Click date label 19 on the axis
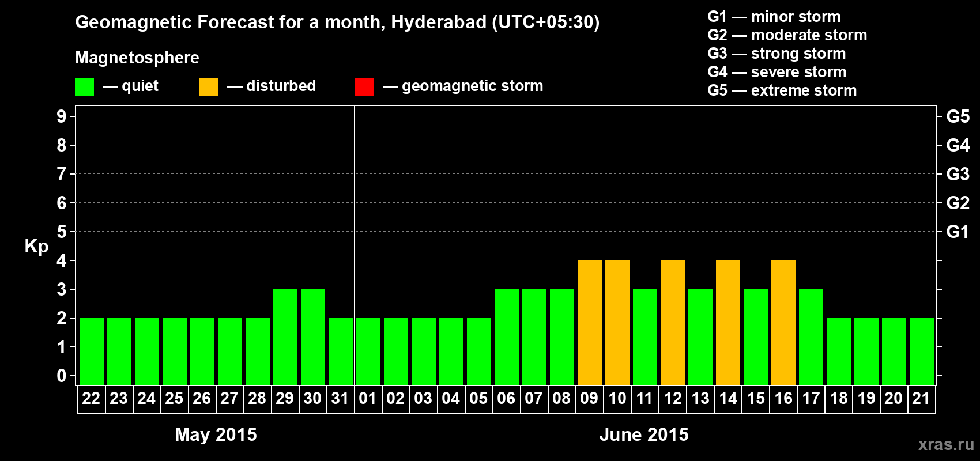Image resolution: width=980 pixels, height=461 pixels. (866, 398)
